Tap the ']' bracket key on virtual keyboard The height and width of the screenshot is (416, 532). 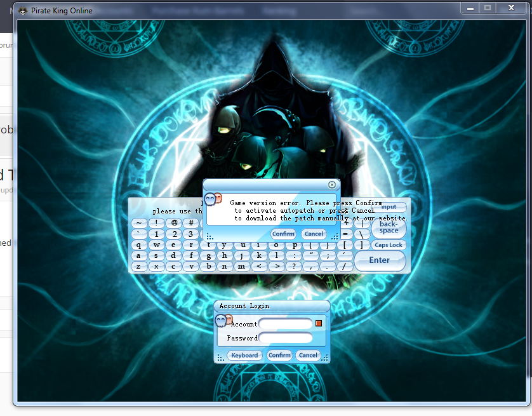click(361, 245)
